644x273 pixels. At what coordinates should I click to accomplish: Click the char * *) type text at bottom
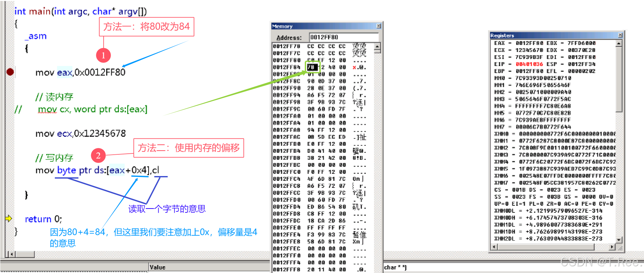tap(395, 268)
